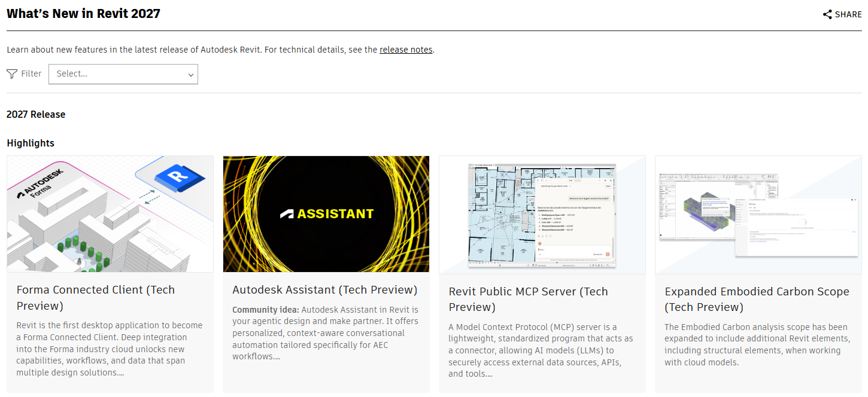The height and width of the screenshot is (397, 868).
Task: Open the release notes link
Action: [x=406, y=50]
